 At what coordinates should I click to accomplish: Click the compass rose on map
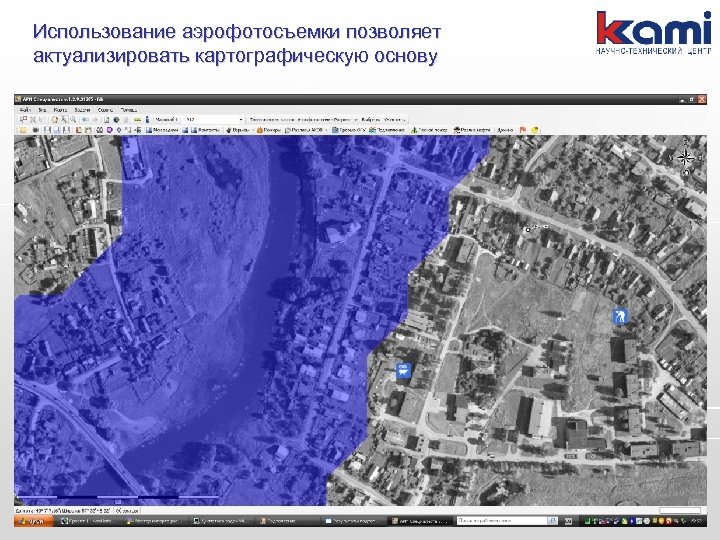click(685, 158)
